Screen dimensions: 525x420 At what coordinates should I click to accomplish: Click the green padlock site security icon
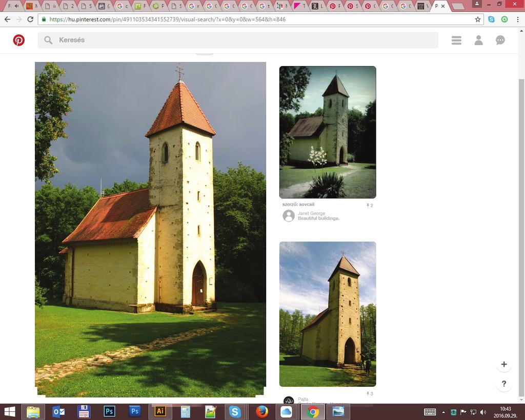pyautogui.click(x=44, y=19)
